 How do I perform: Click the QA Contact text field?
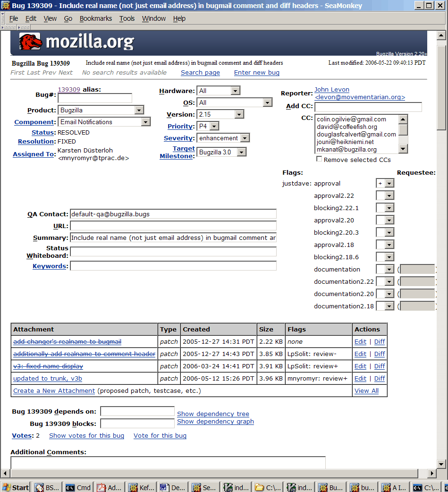(x=173, y=214)
